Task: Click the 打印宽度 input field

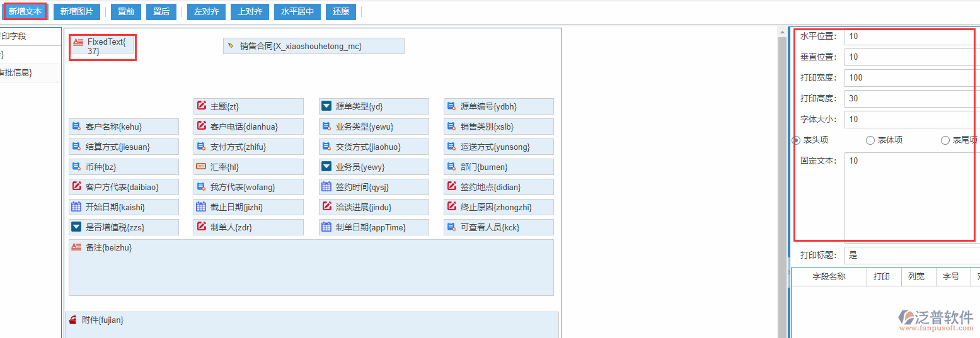Action: tap(912, 78)
